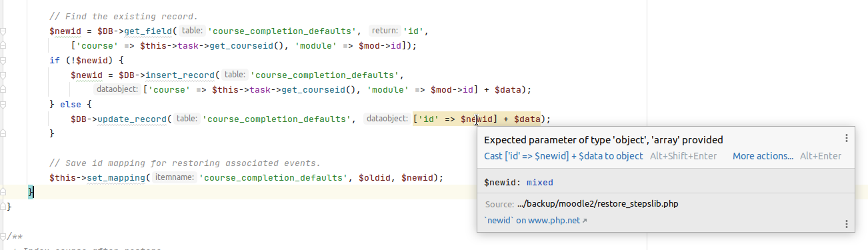Open the More actions... link
868x250 pixels.
763,156
